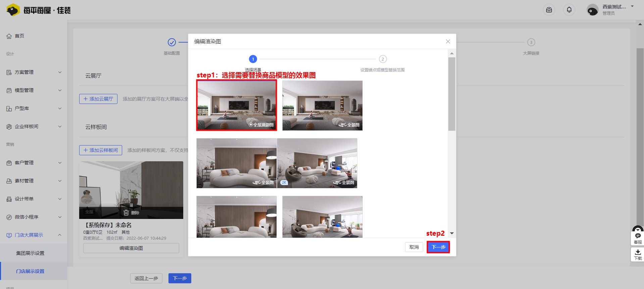This screenshot has width=644, height=289.
Task: Open the 微信小程序 menu label
Action: (x=27, y=217)
